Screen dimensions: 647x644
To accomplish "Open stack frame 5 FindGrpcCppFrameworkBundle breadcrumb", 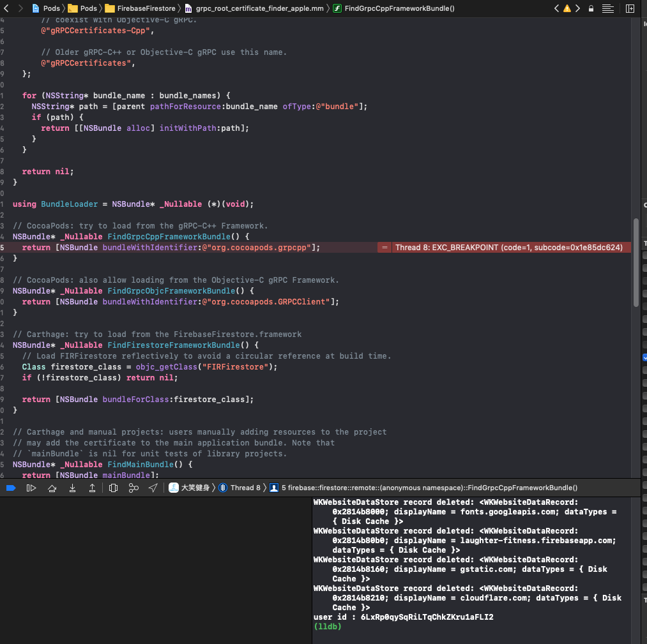I will coord(423,488).
